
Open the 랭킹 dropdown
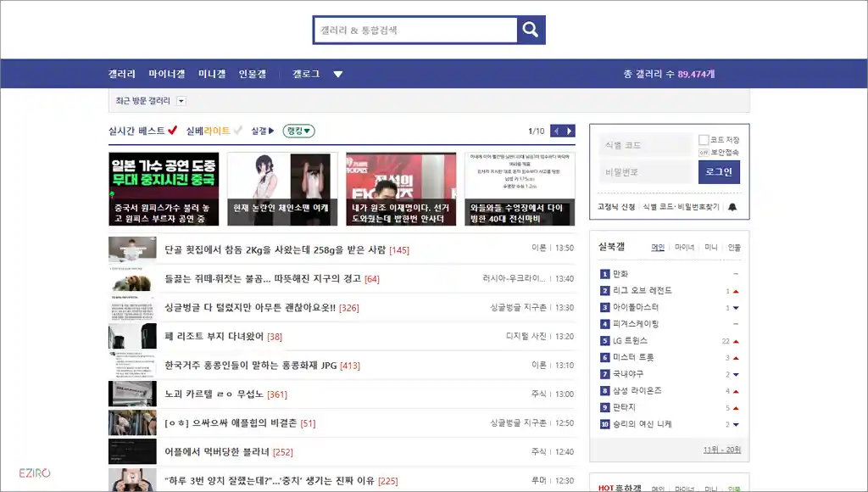(298, 130)
